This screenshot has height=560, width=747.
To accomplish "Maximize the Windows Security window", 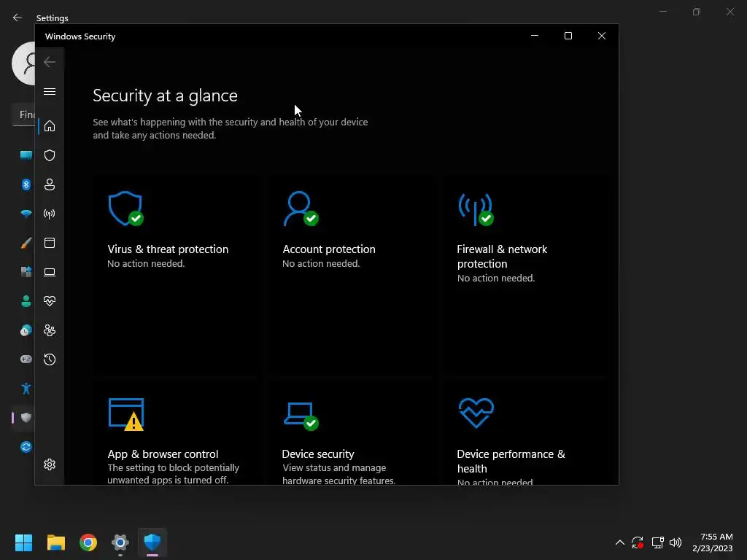I will (x=568, y=36).
